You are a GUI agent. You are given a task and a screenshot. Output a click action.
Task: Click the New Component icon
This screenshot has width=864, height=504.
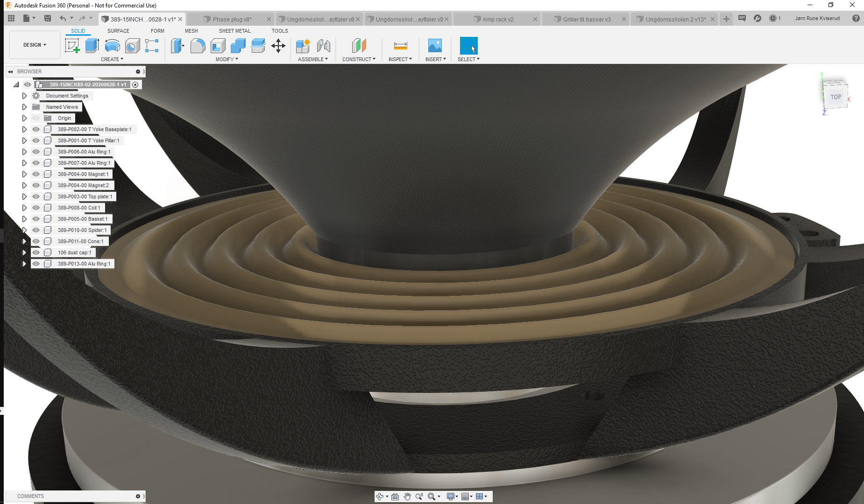click(303, 46)
